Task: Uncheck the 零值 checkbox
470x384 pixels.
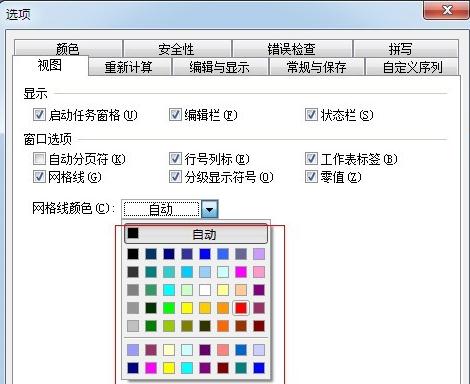Action: point(311,177)
